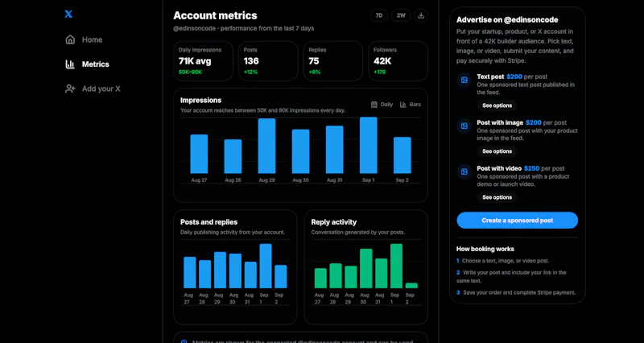
Task: Select Daily view for Impressions
Action: pos(382,105)
